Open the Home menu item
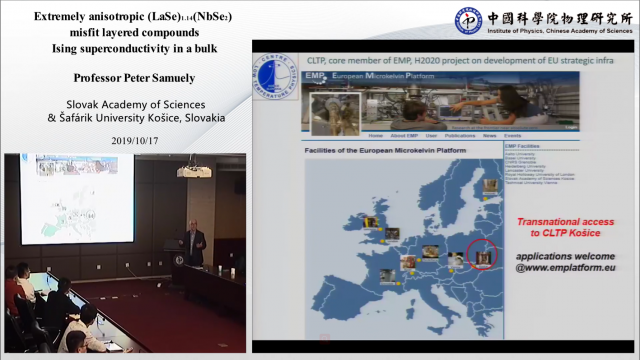Viewport: 640px width, 360px height. point(376,136)
